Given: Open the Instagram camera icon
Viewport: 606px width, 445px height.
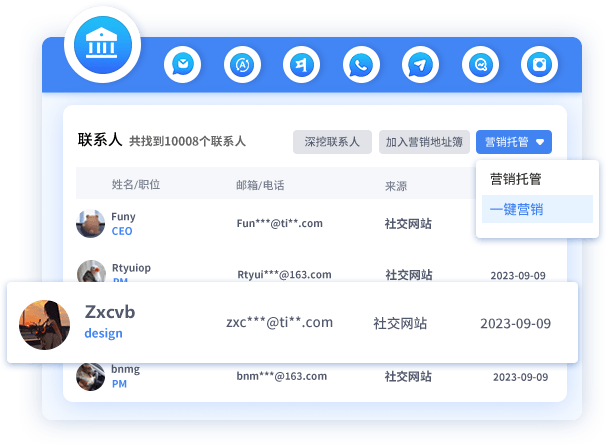Looking at the screenshot, I should (x=540, y=66).
